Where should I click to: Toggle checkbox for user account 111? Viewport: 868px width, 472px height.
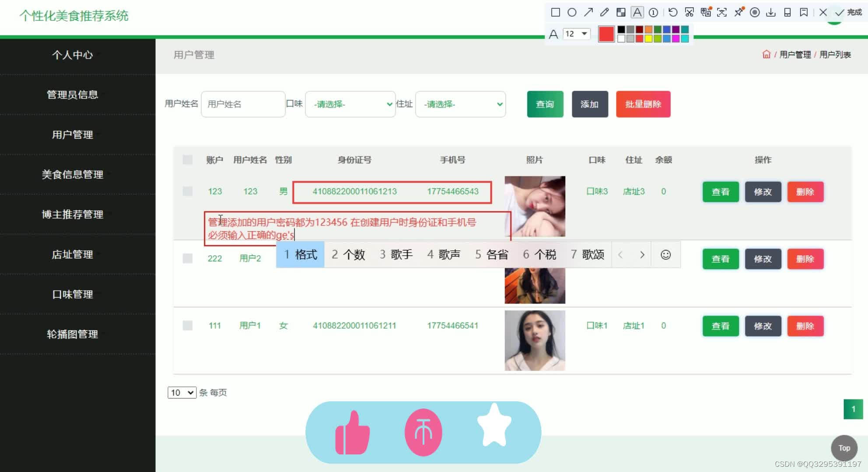coord(187,325)
